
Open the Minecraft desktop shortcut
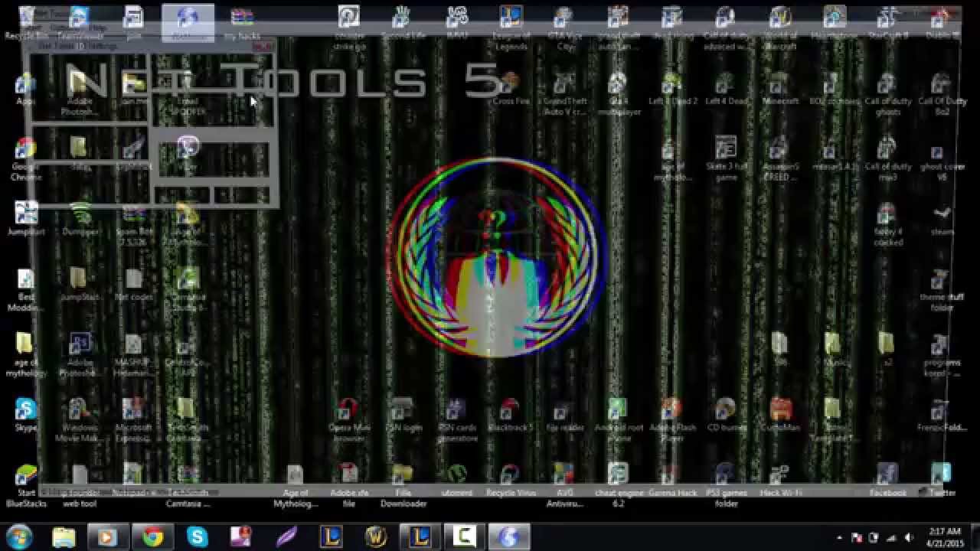(x=780, y=89)
